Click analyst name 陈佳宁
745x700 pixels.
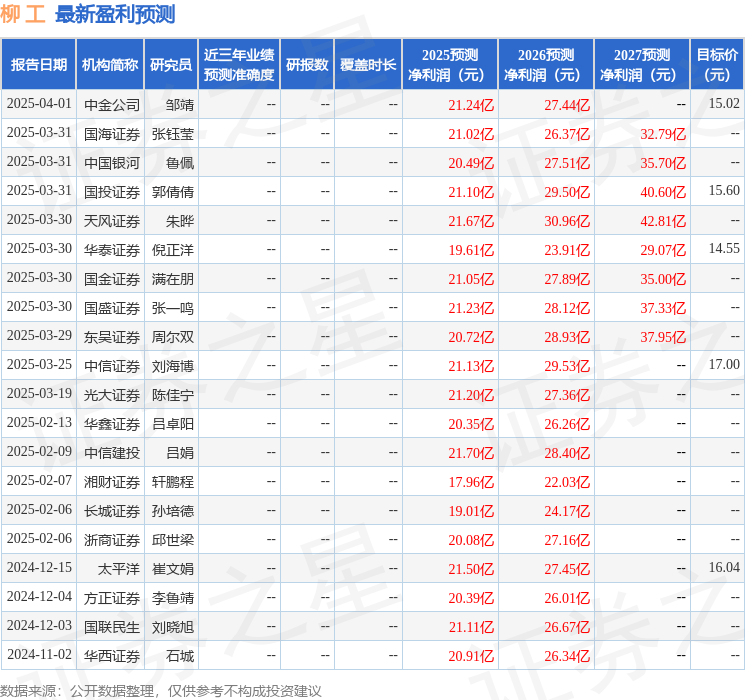[x=173, y=395]
